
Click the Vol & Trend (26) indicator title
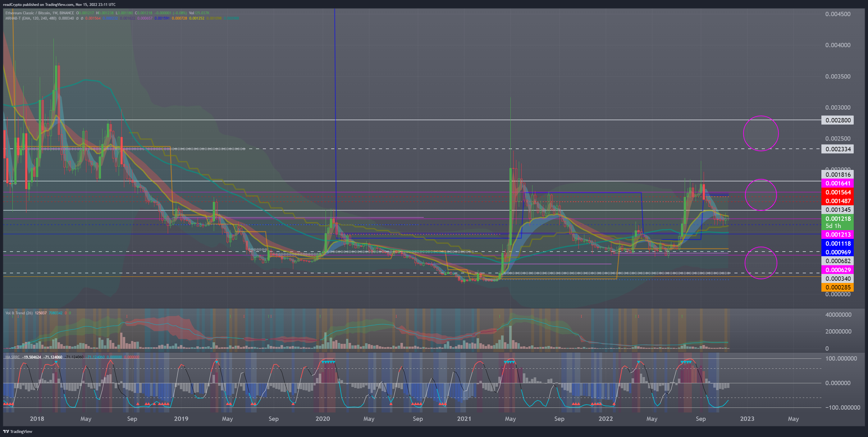pos(19,313)
